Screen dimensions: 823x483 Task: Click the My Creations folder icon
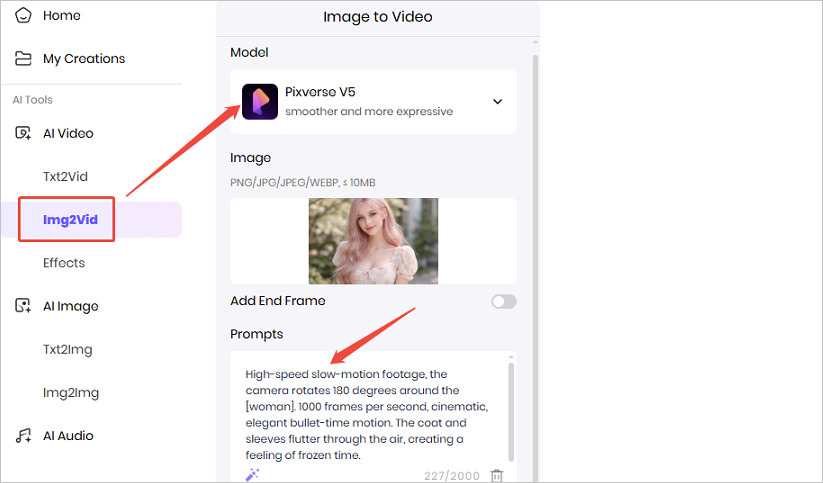point(23,58)
